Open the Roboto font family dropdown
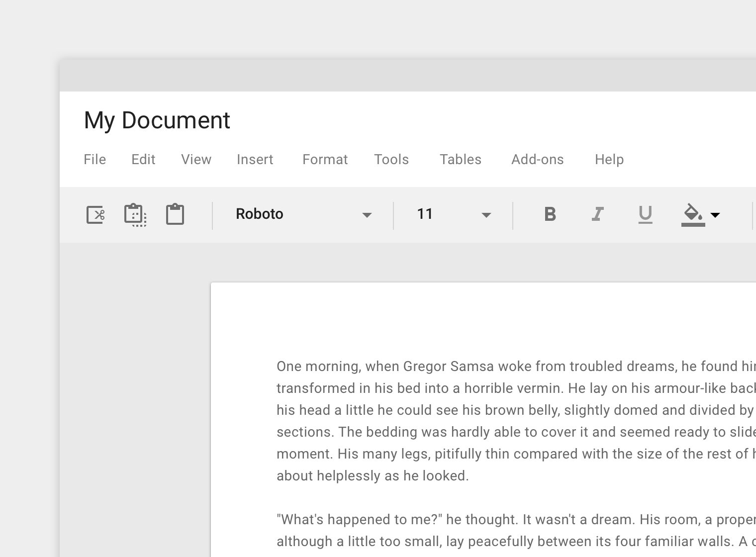 coord(304,214)
